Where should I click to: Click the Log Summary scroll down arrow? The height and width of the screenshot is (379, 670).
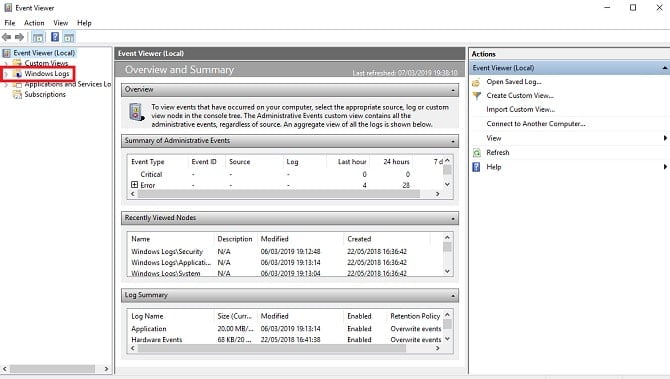coord(447,339)
